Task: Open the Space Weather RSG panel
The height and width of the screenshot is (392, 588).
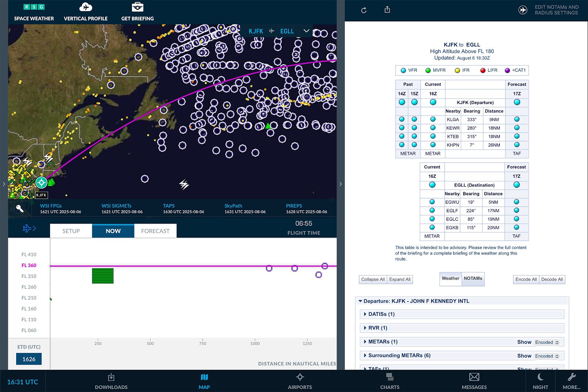Action: (x=34, y=12)
